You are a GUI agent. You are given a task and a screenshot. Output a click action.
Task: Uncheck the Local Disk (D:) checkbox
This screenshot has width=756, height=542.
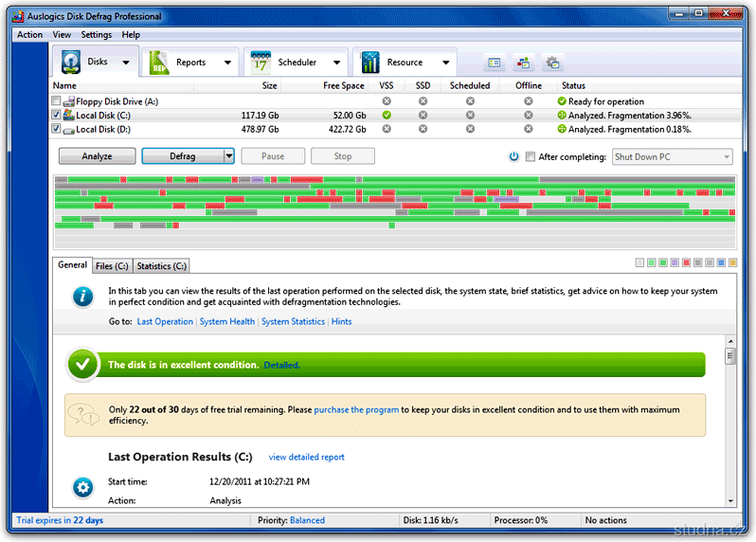point(57,129)
